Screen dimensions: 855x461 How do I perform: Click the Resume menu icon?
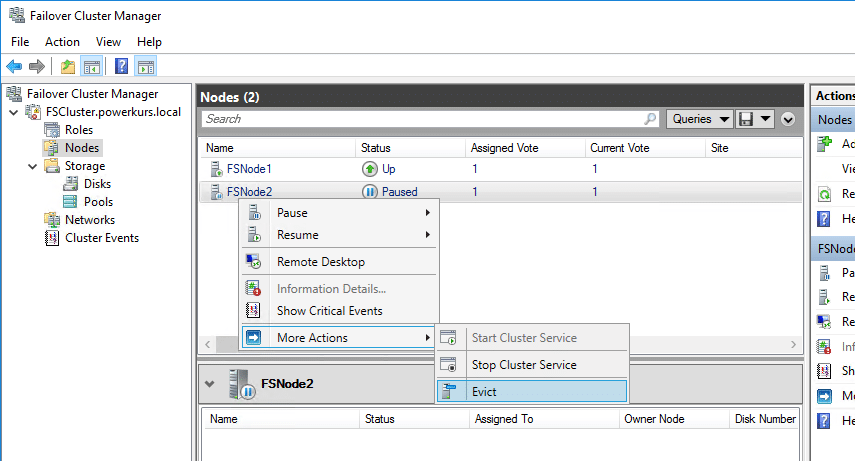[255, 235]
